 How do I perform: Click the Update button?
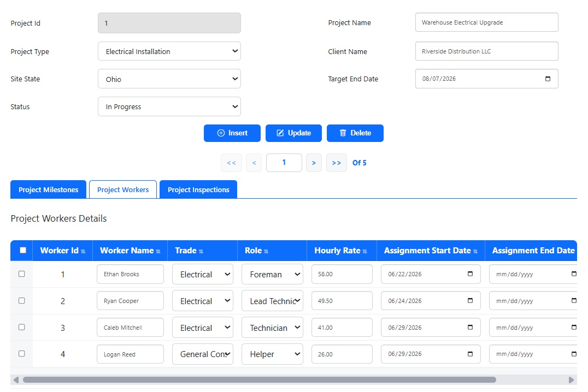[x=293, y=133]
